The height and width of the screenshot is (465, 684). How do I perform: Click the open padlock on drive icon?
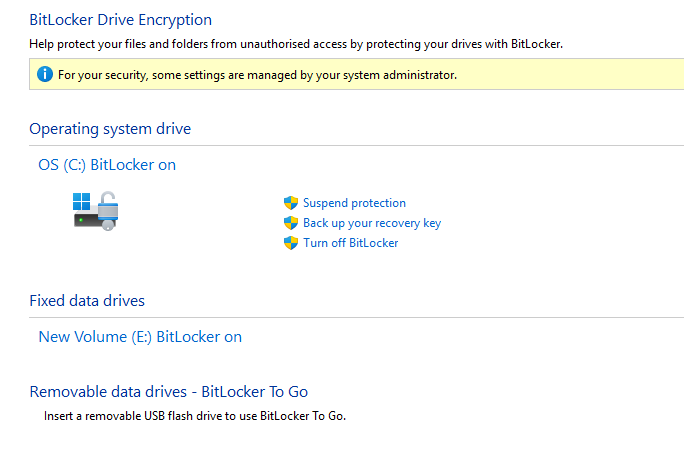click(108, 210)
